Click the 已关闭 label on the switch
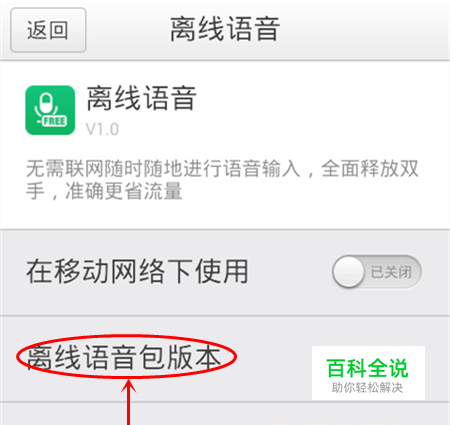The width and height of the screenshot is (450, 425). [391, 272]
